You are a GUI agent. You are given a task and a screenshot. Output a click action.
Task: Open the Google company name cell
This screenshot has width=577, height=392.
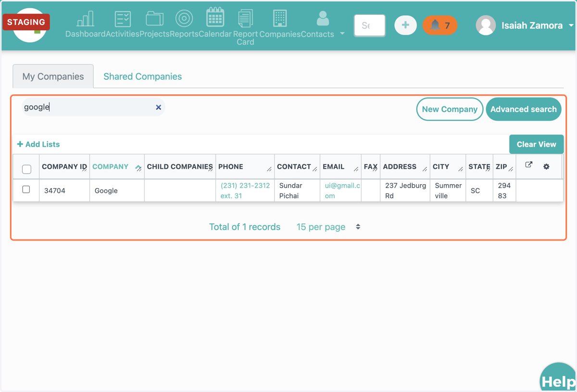pos(117,190)
